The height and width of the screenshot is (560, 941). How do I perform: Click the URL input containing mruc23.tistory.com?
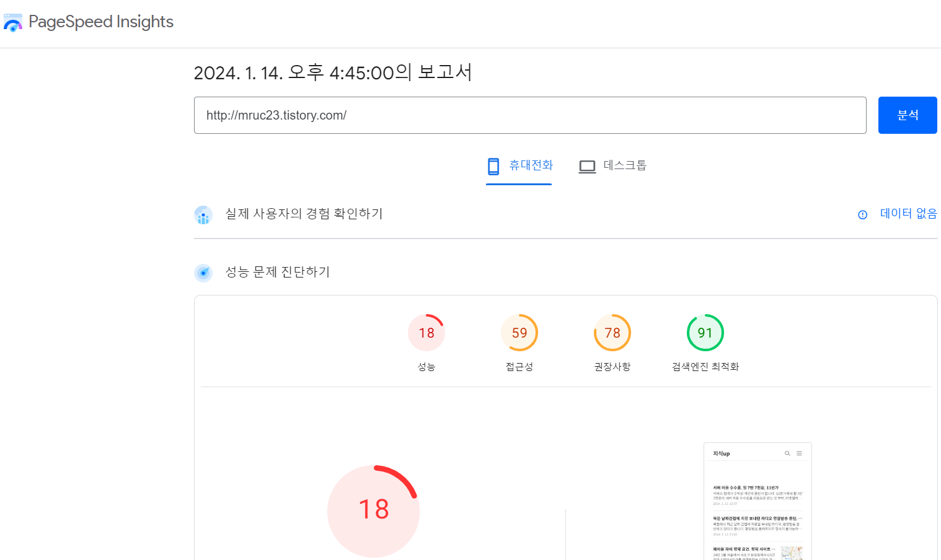(x=530, y=115)
